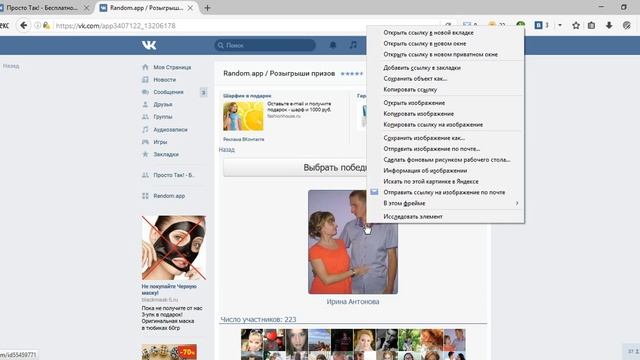Screen dimensions: 640x360
Task: Close the Random.app browser tab
Action: pyautogui.click(x=190, y=8)
